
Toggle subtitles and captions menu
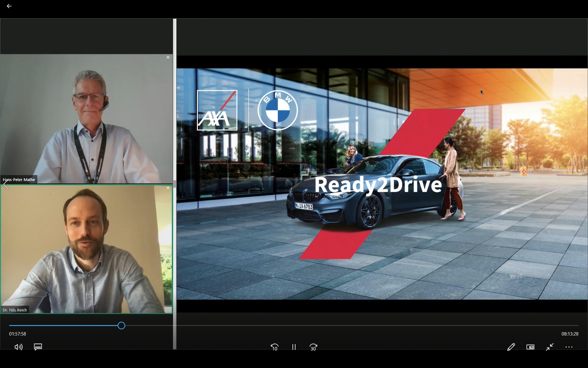coord(38,347)
